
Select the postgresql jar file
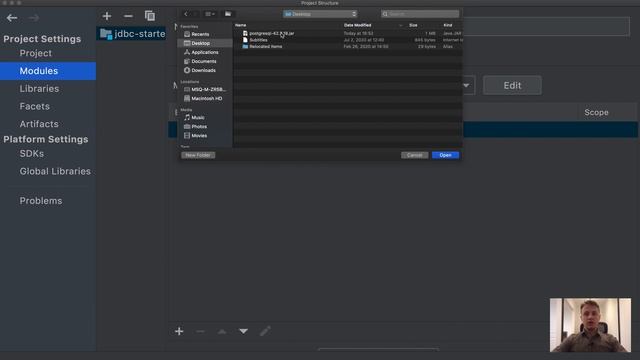[x=271, y=33]
